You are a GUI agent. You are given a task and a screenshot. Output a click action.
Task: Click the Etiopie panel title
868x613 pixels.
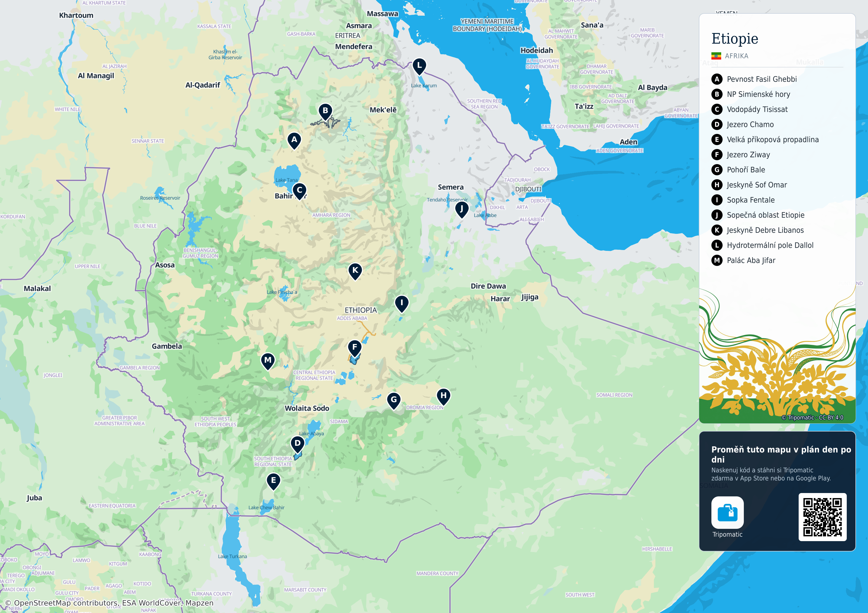735,39
